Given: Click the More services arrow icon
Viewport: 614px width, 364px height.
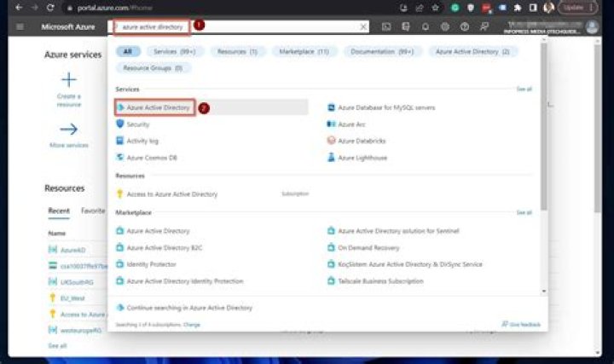Looking at the screenshot, I should pos(68,130).
